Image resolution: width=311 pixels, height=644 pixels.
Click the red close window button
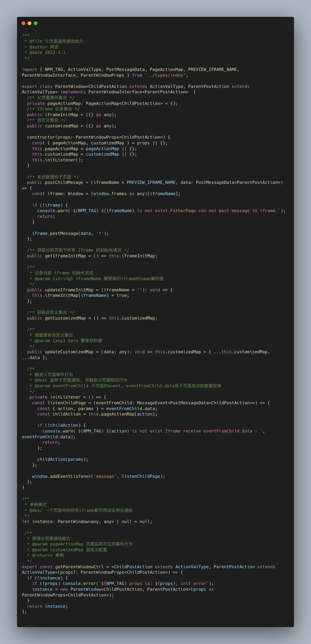tap(23, 23)
